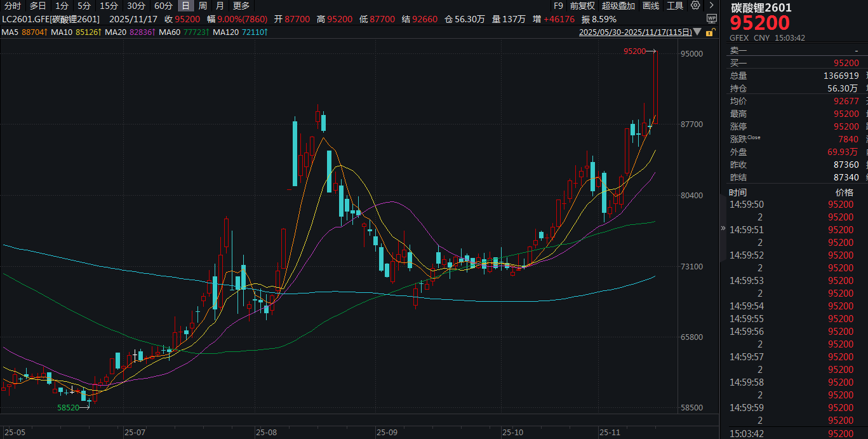
Task: Click the right arrow next to the settings gear
Action: click(711, 6)
